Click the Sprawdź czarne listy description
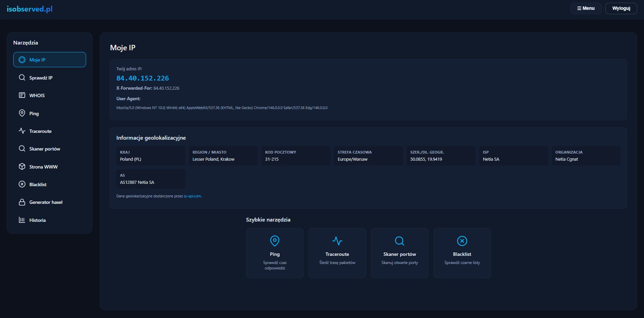 462,263
